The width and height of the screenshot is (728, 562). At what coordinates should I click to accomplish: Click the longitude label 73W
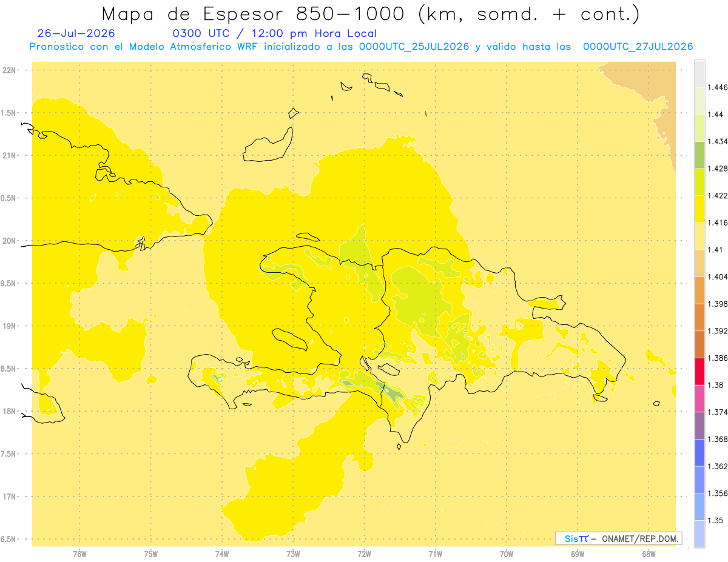click(293, 554)
